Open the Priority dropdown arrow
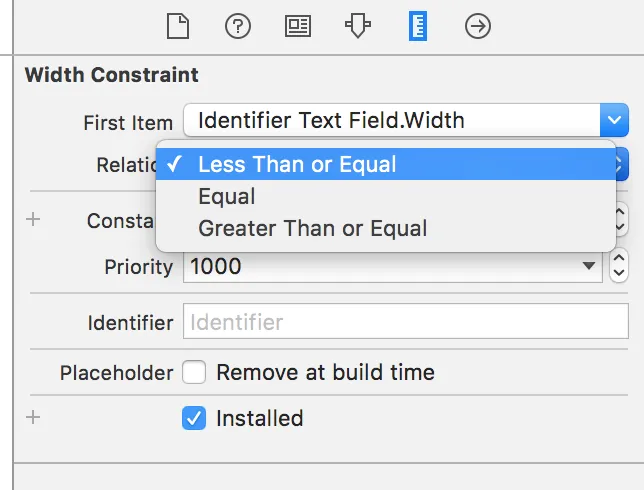This screenshot has height=490, width=644. (589, 267)
